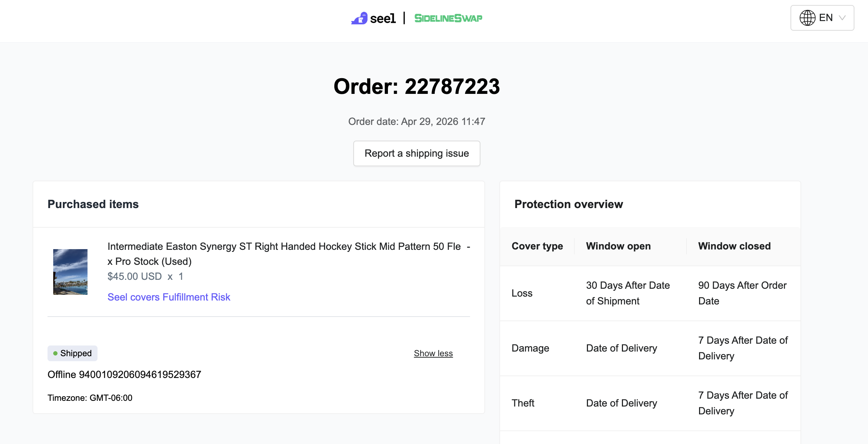
Task: Click the order date Apr 29, 2026 11:47
Action: 416,121
